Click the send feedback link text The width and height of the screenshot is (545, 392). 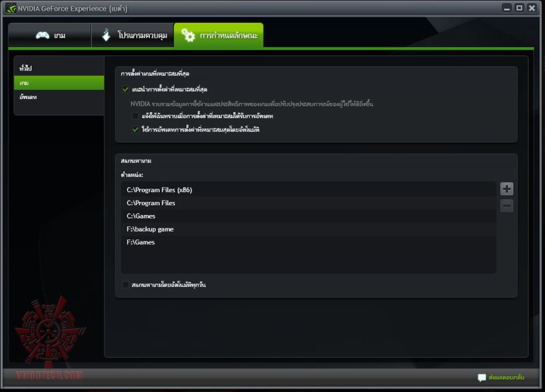(506, 378)
